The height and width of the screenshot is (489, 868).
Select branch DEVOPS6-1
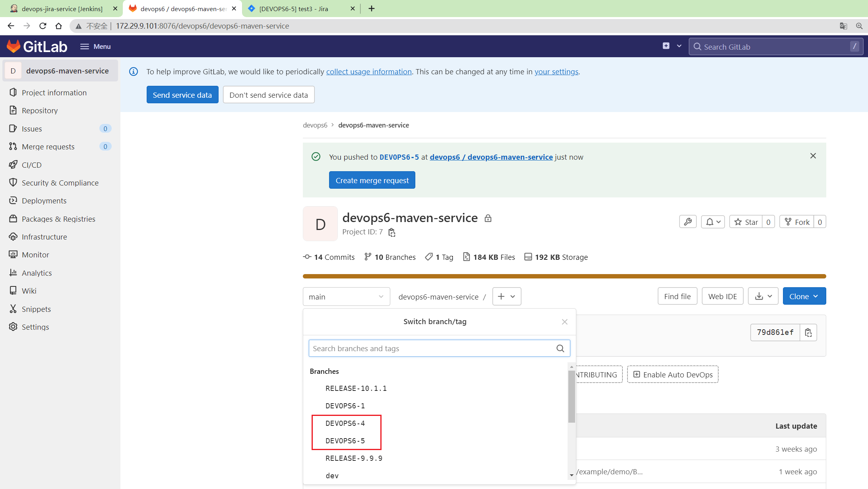click(x=345, y=406)
